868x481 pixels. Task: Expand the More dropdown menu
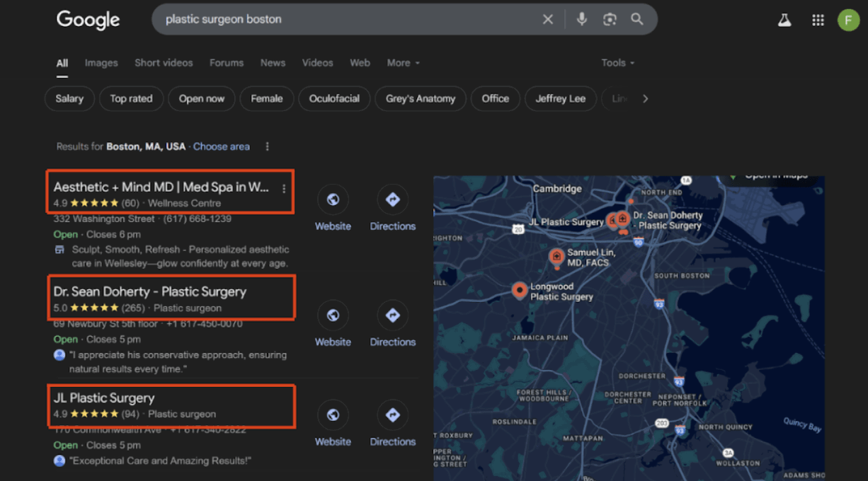pyautogui.click(x=403, y=63)
